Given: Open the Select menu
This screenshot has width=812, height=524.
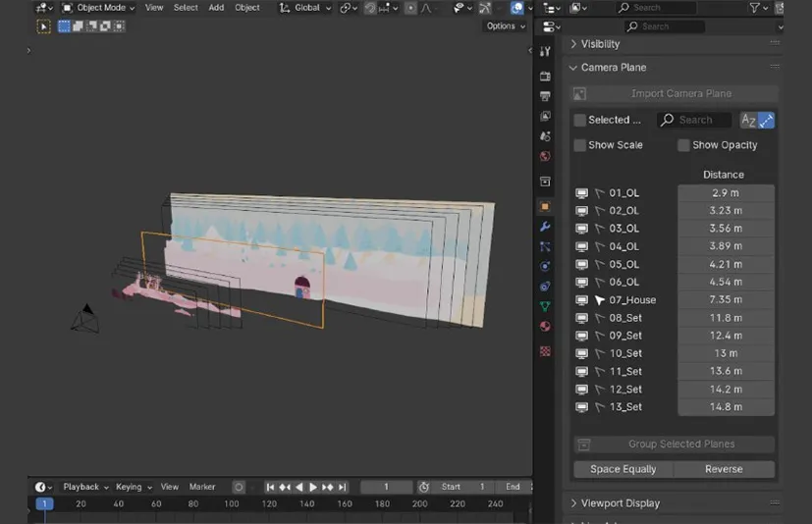Looking at the screenshot, I should pyautogui.click(x=186, y=8).
